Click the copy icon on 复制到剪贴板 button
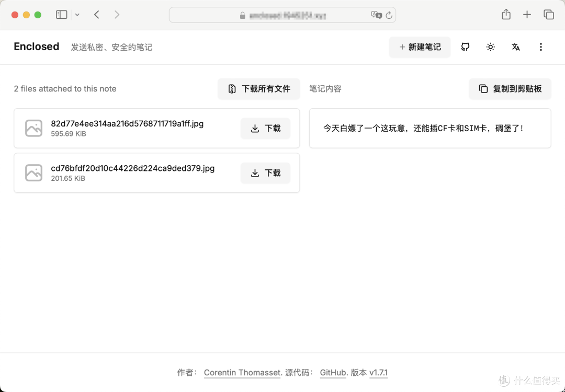The width and height of the screenshot is (565, 392). pos(482,89)
